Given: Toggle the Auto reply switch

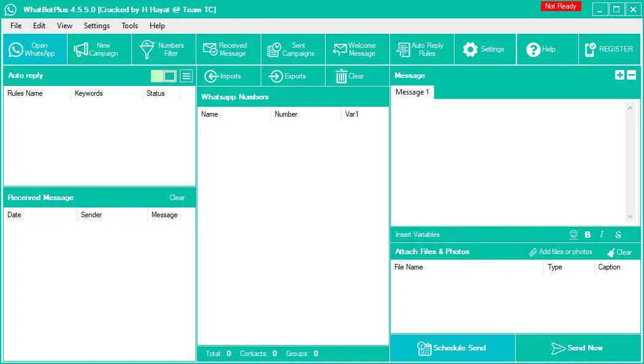Looking at the screenshot, I should [164, 76].
